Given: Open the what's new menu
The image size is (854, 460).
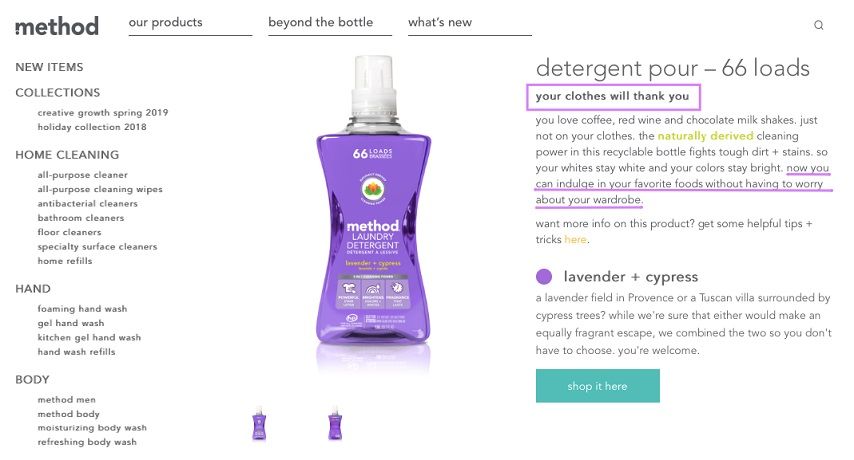Looking at the screenshot, I should [440, 22].
